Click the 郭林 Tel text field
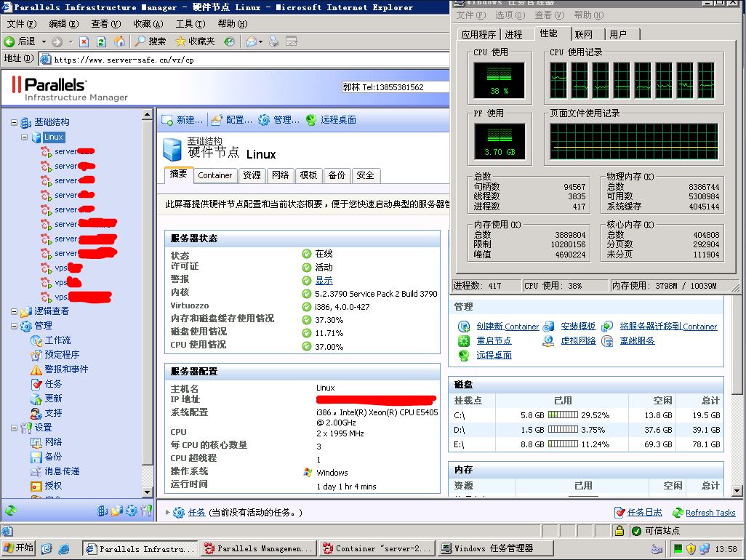Screen dimensions: 746x560 click(396, 87)
